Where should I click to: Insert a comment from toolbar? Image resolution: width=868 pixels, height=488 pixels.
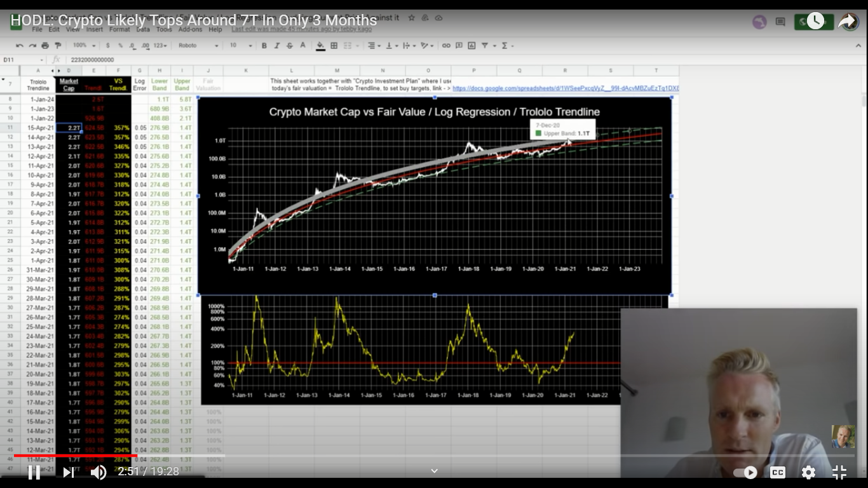click(459, 46)
